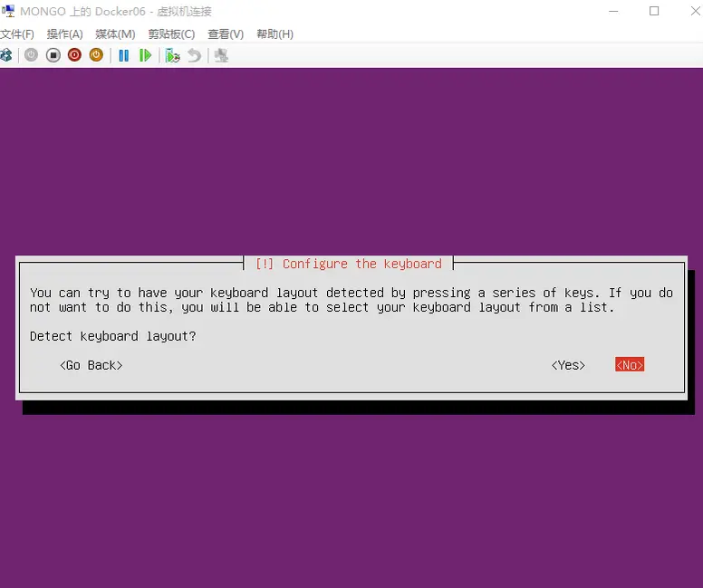Open the 媒体(M) menu
703x588 pixels.
tap(115, 34)
